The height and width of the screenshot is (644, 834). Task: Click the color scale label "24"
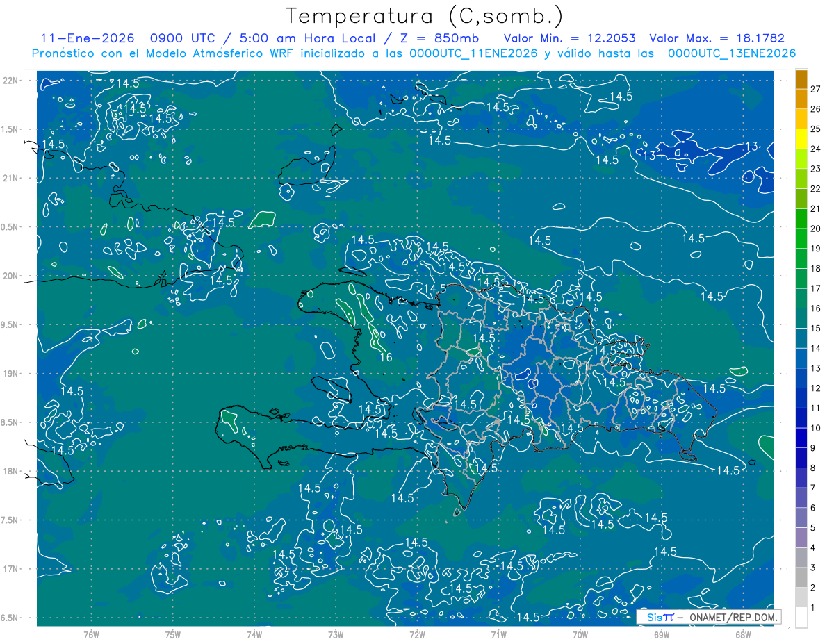pyautogui.click(x=816, y=149)
